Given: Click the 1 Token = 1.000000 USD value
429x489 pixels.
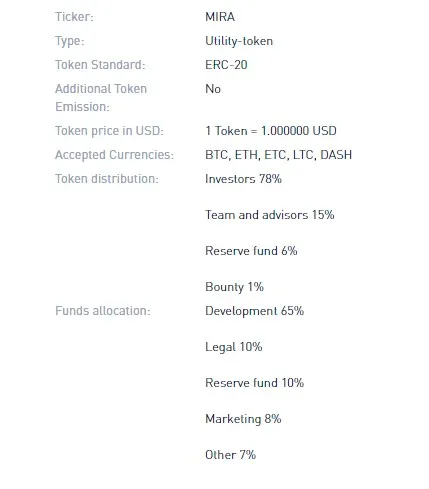Looking at the screenshot, I should tap(271, 131).
